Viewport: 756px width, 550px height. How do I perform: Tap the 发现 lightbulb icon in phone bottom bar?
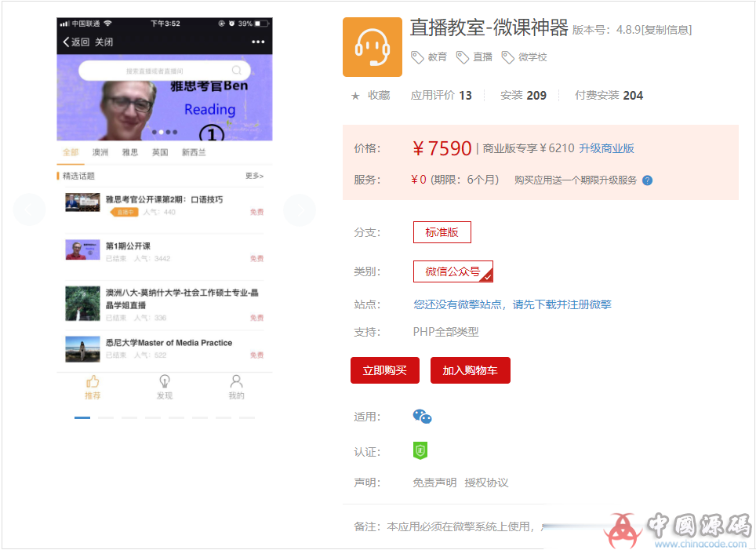165,381
